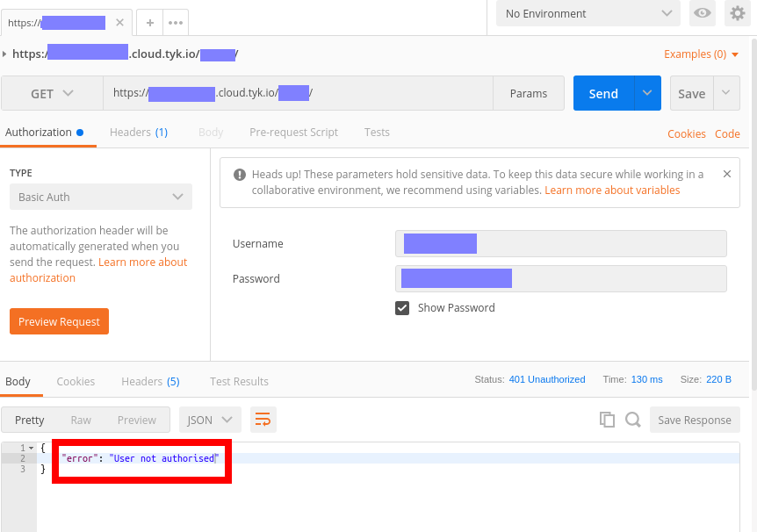Click the Preview Request button

pos(59,321)
